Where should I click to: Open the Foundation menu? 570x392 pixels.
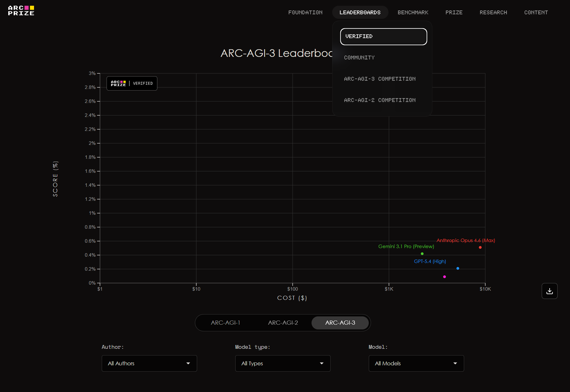click(305, 12)
